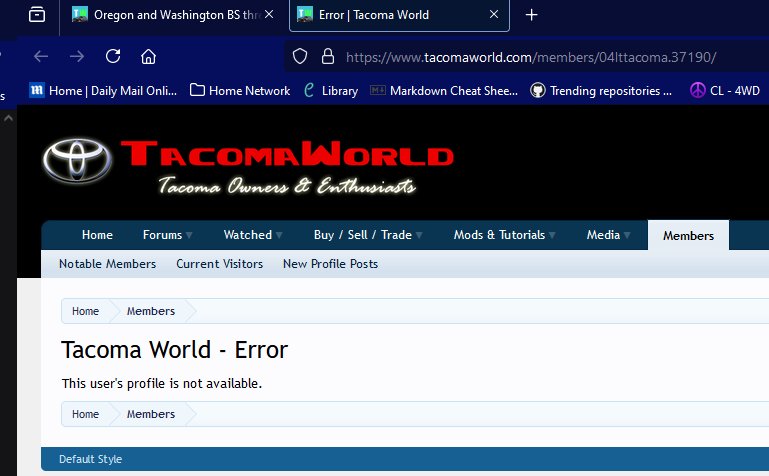Screen dimensions: 769x476
Task: Open a new tab with plus button
Action: (x=532, y=15)
